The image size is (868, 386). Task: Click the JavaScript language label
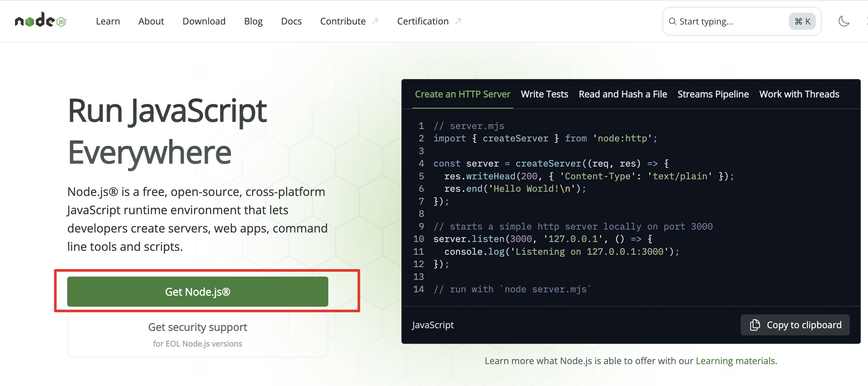pos(433,325)
